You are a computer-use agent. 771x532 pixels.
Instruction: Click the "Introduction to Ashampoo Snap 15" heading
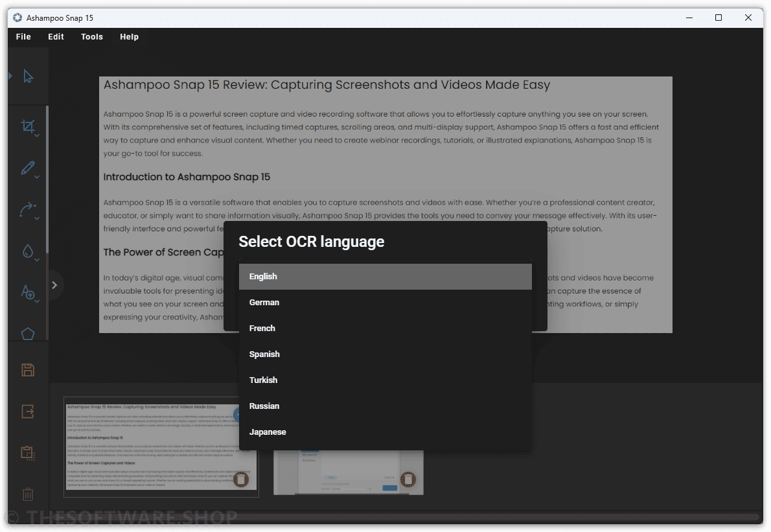(x=187, y=177)
